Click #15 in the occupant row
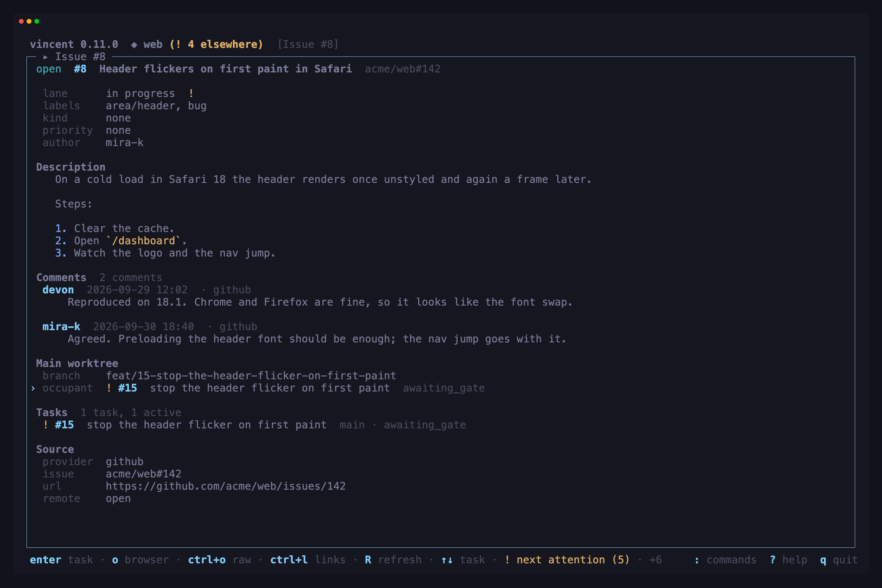This screenshot has height=588, width=882. 128,388
